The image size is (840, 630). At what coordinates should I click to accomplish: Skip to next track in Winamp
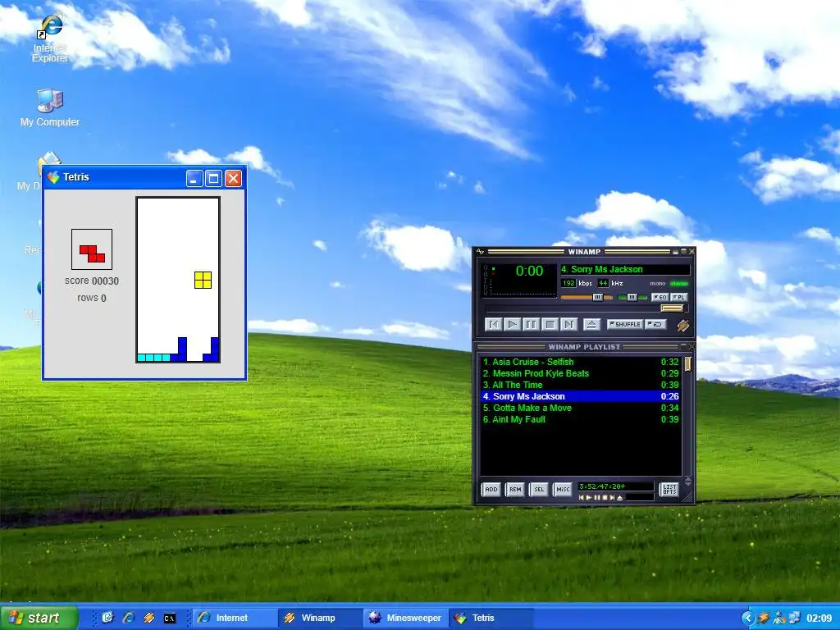pos(568,324)
